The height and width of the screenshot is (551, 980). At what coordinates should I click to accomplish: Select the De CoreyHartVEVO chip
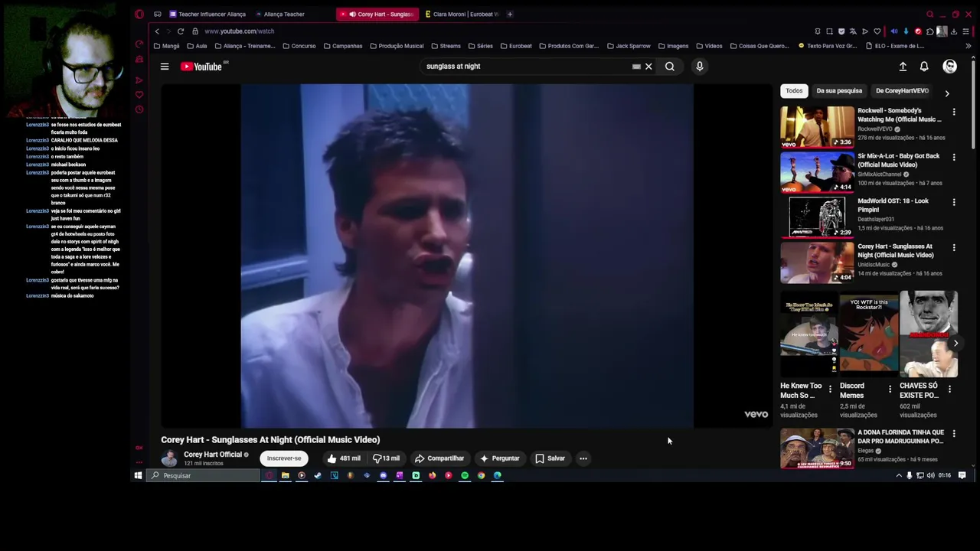tap(902, 91)
